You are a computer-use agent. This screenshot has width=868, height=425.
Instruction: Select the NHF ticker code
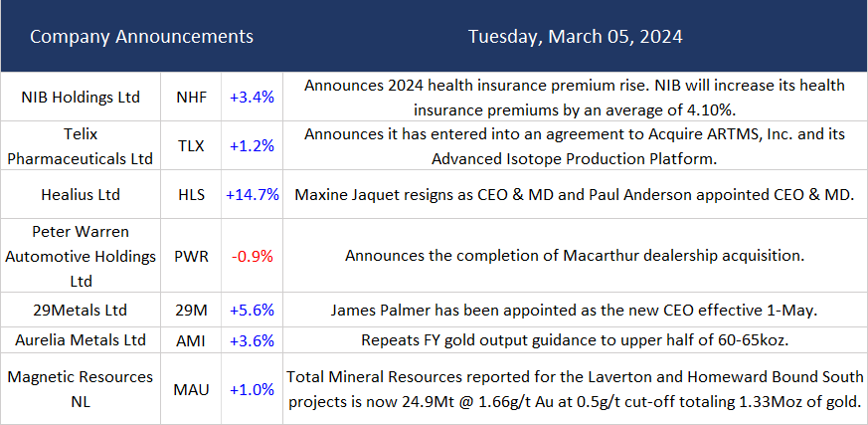pyautogui.click(x=190, y=98)
